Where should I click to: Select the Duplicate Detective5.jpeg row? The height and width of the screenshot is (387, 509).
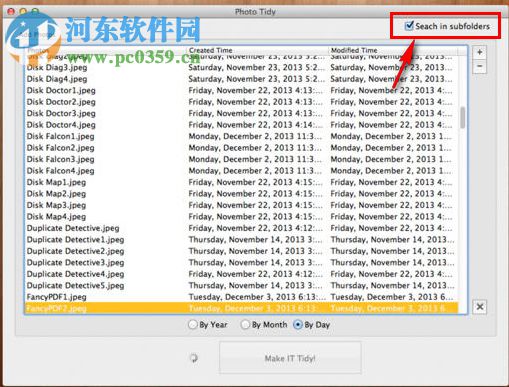241,285
